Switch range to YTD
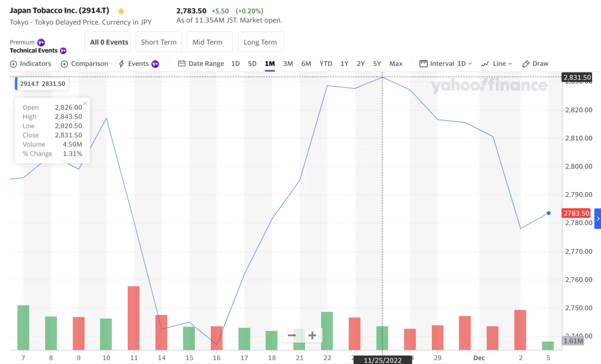601x364 pixels. 326,64
